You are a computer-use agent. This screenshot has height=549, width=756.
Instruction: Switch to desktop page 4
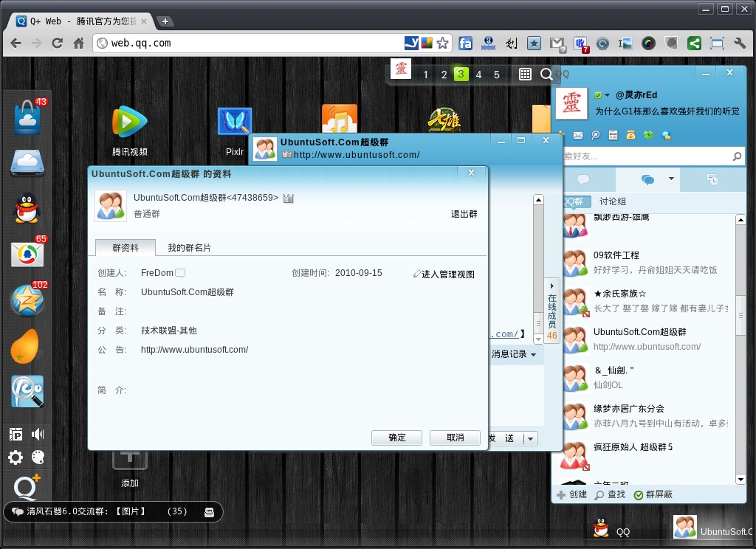tap(478, 75)
